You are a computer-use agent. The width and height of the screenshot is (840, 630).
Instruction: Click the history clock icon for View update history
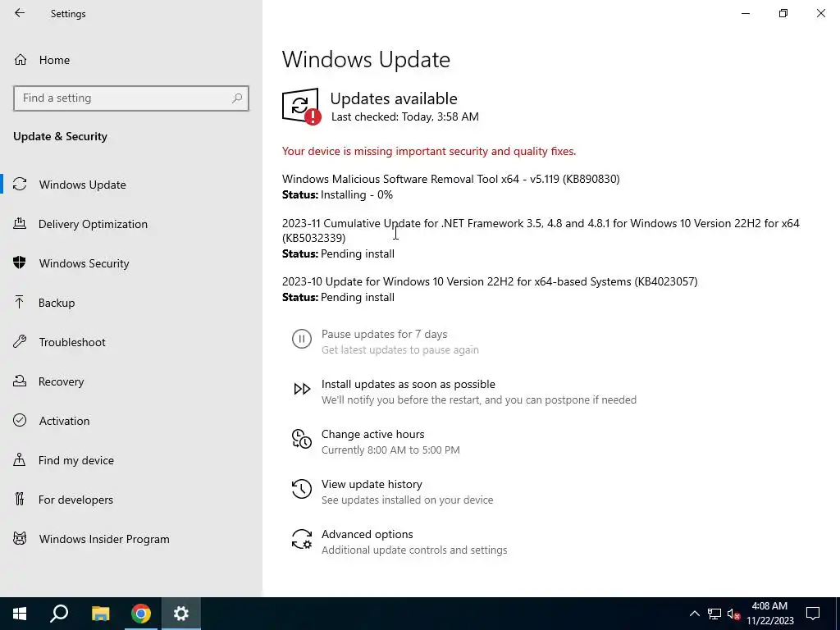[302, 489]
